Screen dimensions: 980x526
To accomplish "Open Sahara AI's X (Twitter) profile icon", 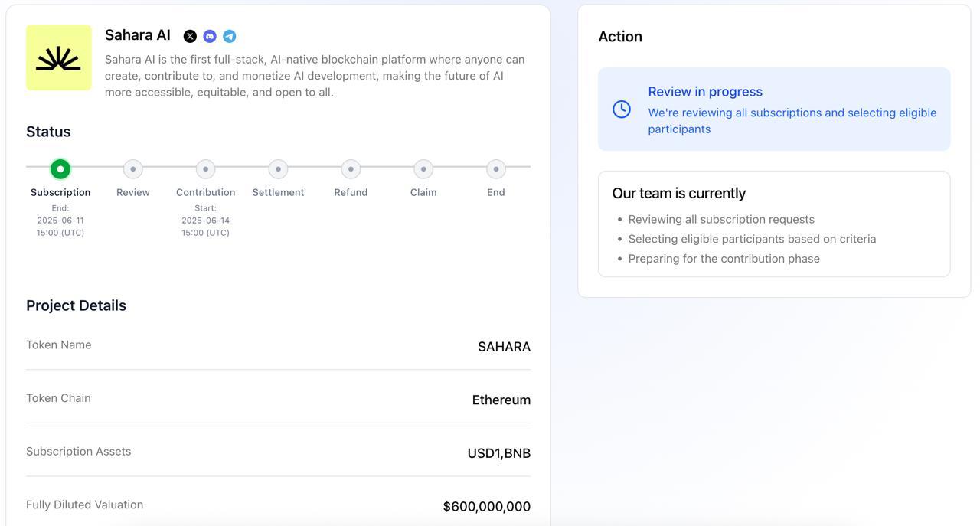I will point(190,36).
